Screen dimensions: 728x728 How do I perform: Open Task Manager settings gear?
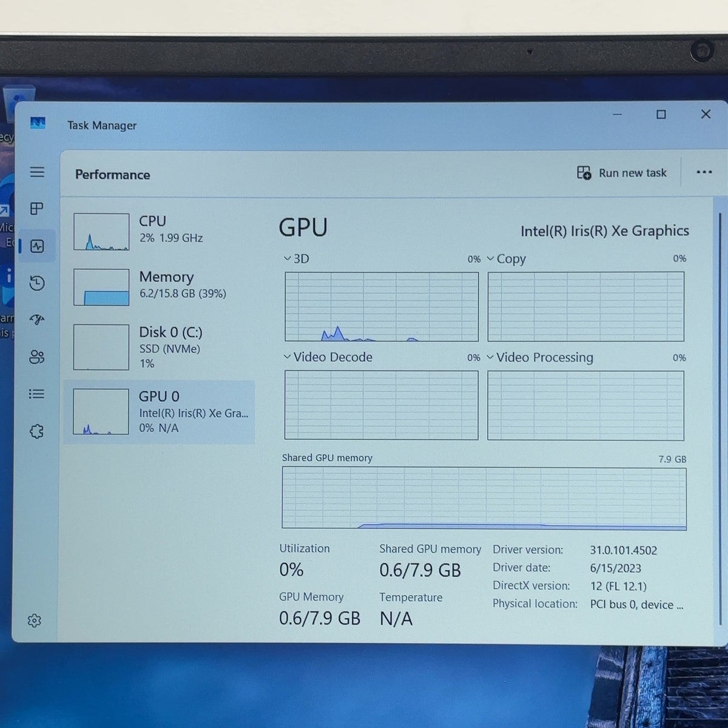(x=35, y=621)
